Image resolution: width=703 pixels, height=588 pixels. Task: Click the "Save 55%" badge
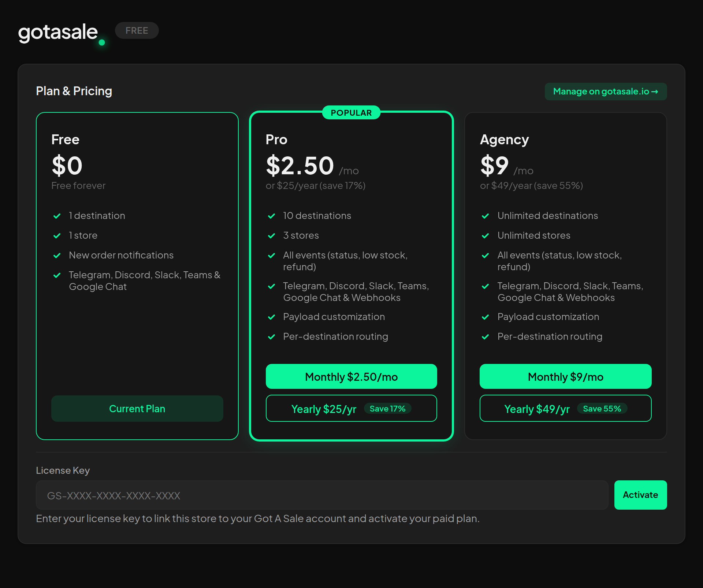click(602, 408)
